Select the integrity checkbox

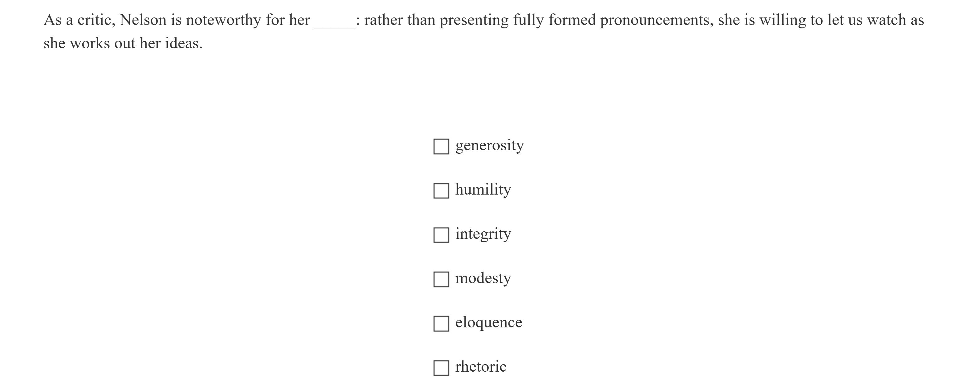(x=441, y=235)
